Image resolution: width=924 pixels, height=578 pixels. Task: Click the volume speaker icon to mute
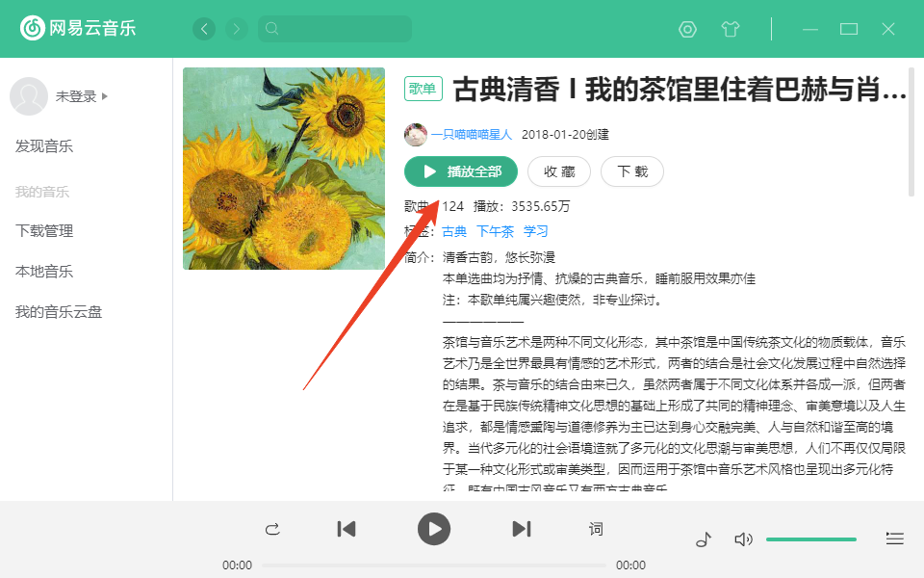(743, 539)
